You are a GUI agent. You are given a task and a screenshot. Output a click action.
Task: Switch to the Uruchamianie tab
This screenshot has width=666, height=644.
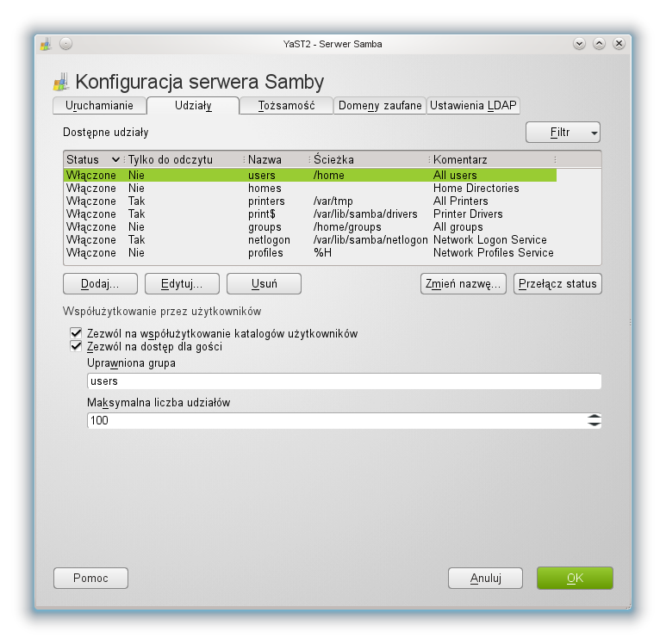[99, 106]
